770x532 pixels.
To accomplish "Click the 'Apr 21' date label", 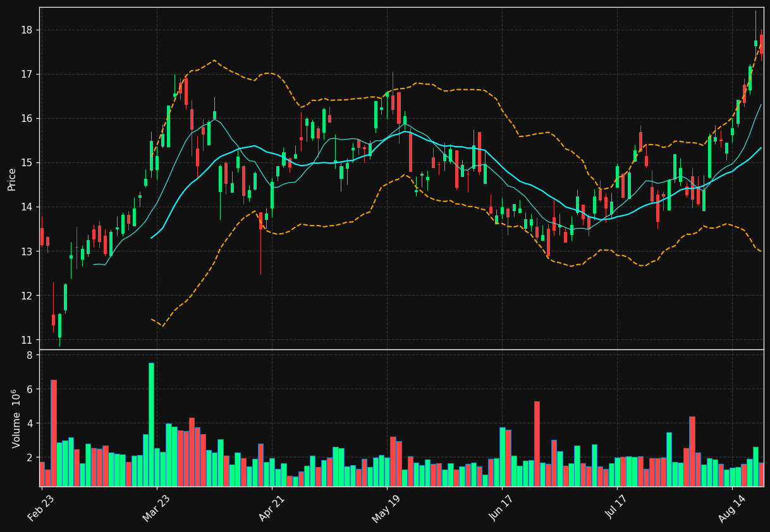I will click(271, 509).
